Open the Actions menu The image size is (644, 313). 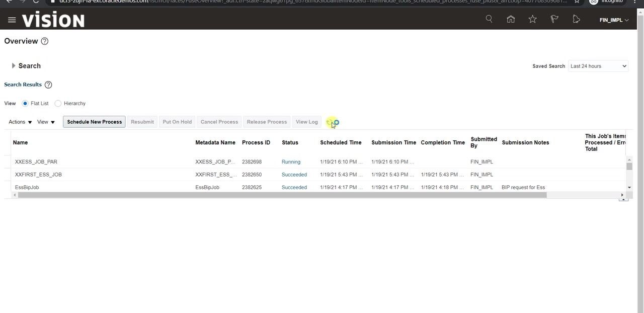pos(20,122)
